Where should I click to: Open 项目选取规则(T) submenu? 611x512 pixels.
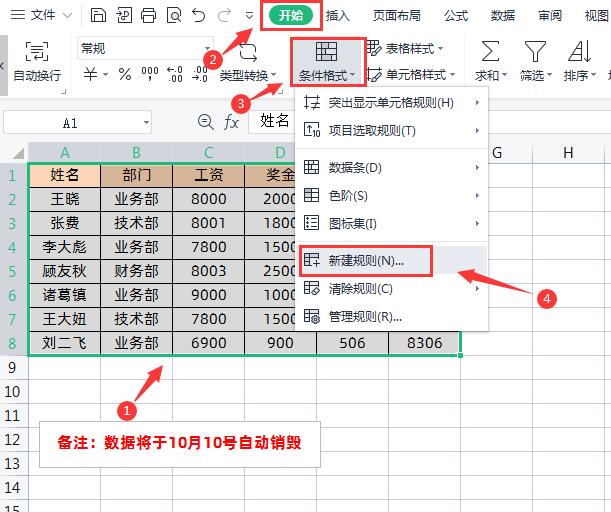392,131
